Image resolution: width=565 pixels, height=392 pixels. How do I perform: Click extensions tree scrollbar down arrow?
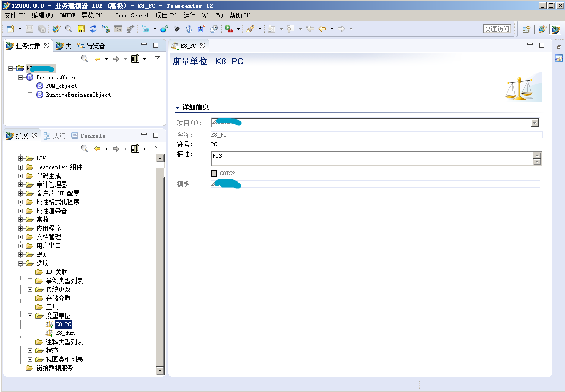[x=160, y=370]
